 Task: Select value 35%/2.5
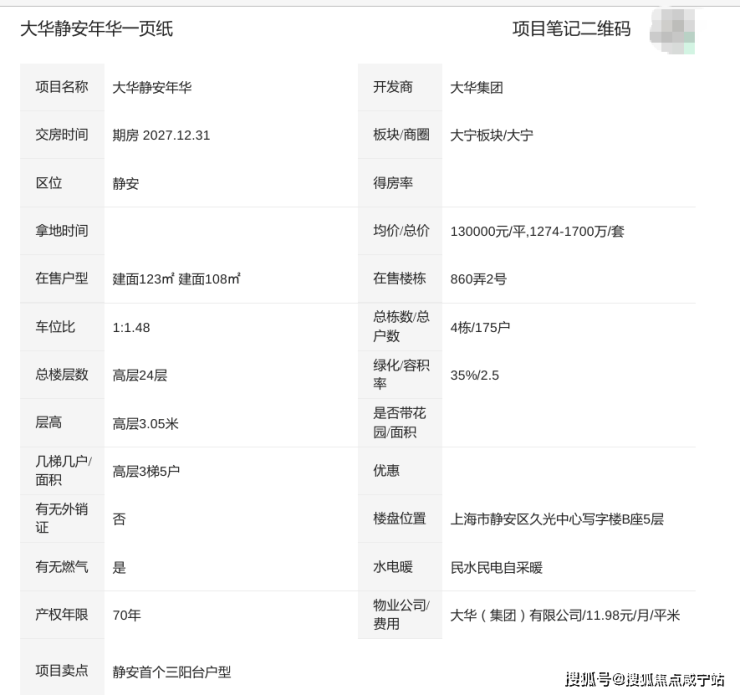pos(474,375)
